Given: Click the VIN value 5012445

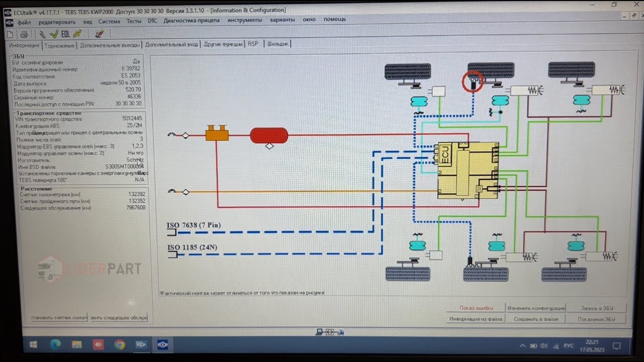Looking at the screenshot, I should click(132, 119).
